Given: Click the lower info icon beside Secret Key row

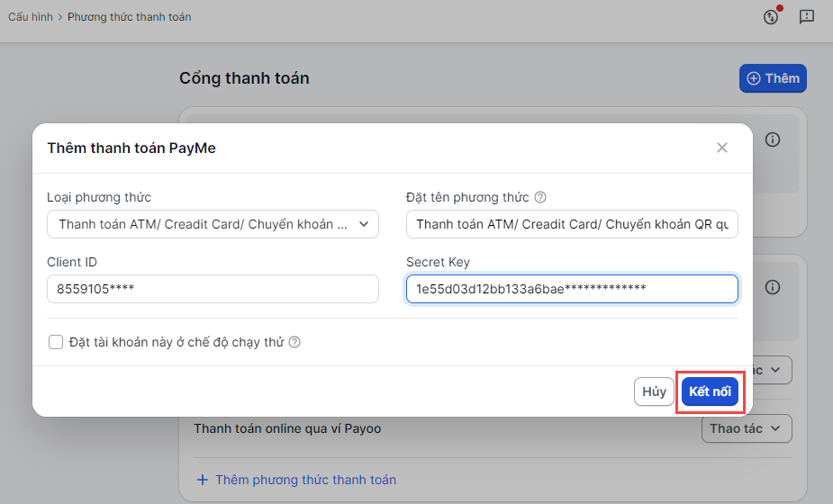Looking at the screenshot, I should (772, 288).
